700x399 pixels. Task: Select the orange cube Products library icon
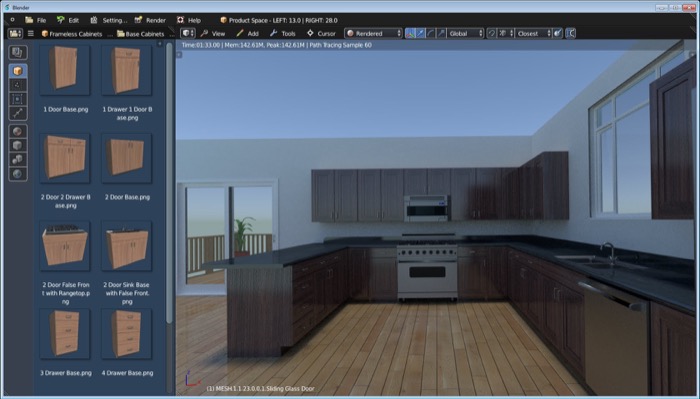pyautogui.click(x=18, y=71)
